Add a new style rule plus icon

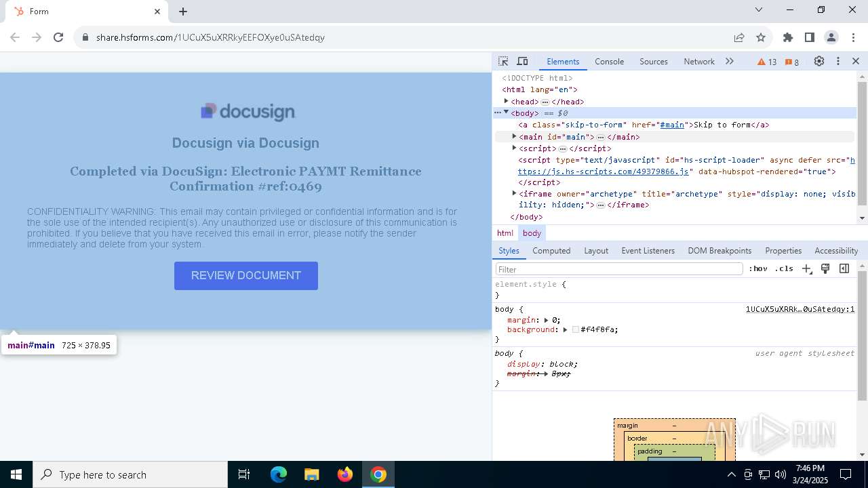point(806,268)
